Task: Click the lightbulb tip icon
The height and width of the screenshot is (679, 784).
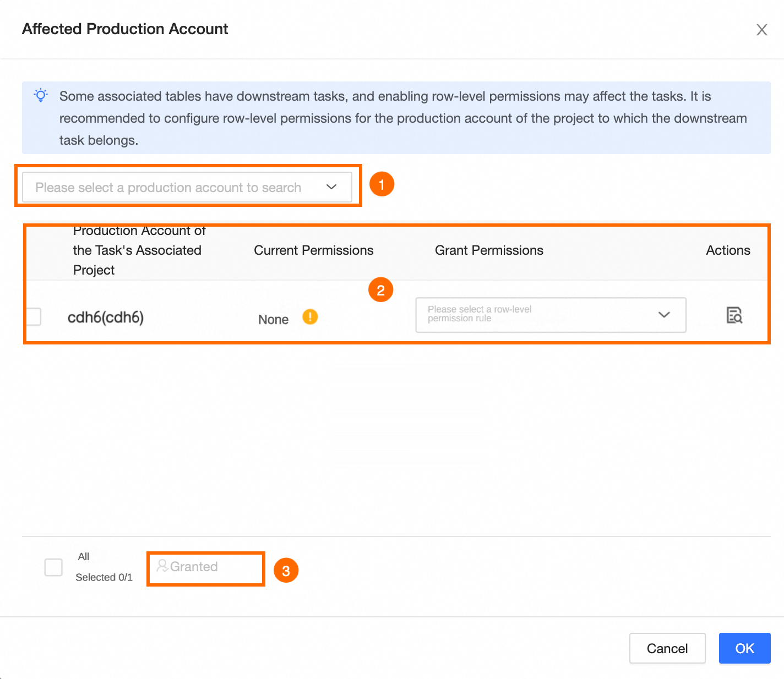Action: 41,95
